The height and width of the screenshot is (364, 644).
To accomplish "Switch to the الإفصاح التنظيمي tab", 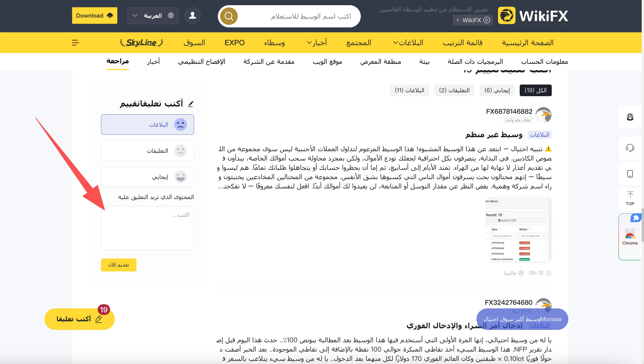I will pyautogui.click(x=202, y=62).
